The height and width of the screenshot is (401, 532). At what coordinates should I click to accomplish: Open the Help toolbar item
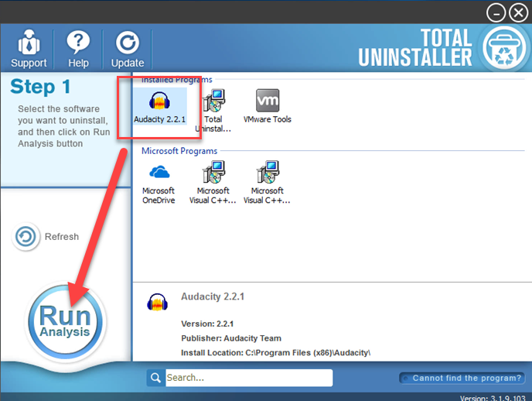pos(78,49)
